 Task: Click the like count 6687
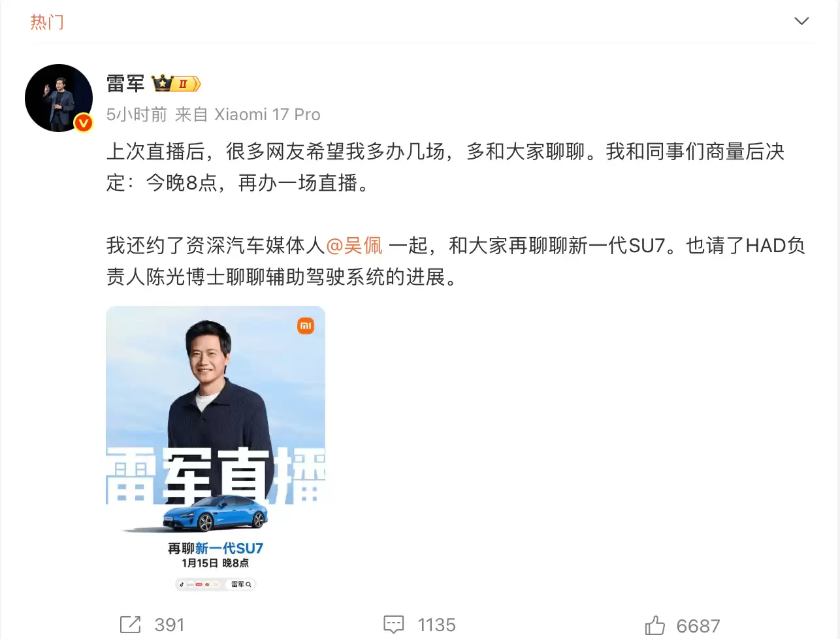[x=698, y=626]
